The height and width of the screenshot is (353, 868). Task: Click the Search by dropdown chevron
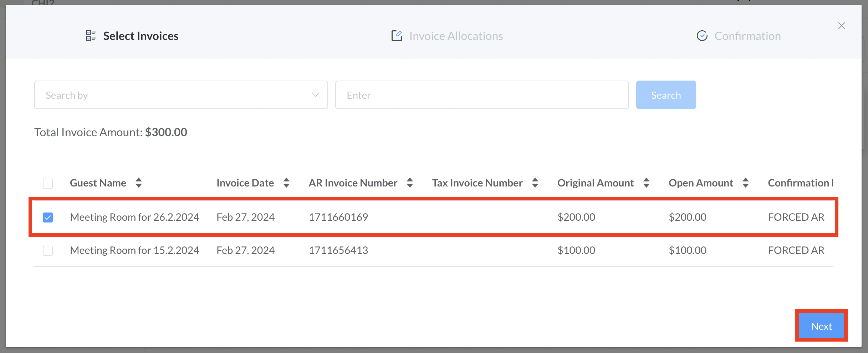(315, 95)
